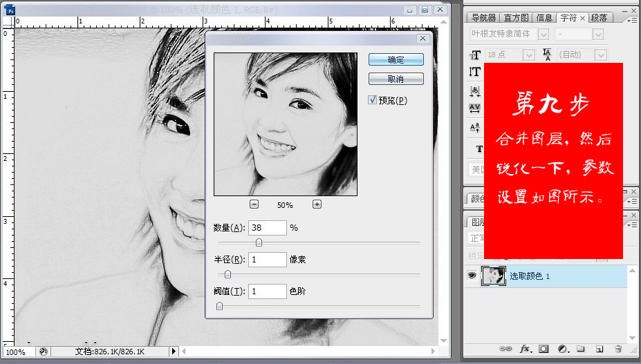
Task: Click the AV tracking icon
Action: [474, 108]
